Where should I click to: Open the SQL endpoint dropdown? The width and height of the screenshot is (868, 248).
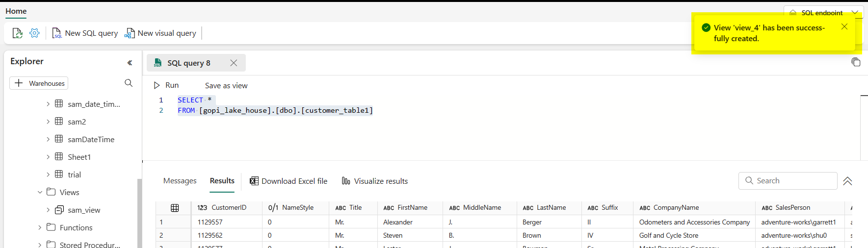tap(823, 13)
